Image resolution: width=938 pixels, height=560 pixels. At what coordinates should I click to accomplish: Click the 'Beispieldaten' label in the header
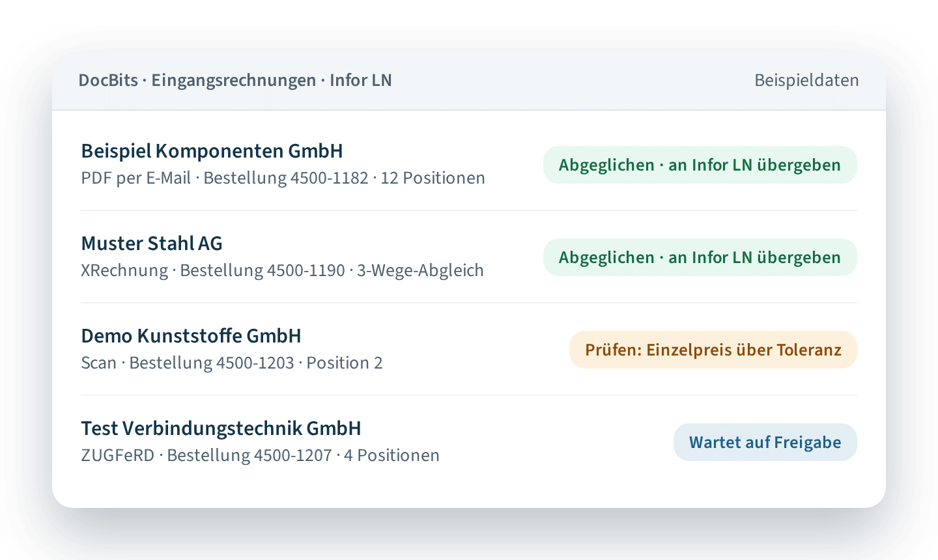point(806,80)
